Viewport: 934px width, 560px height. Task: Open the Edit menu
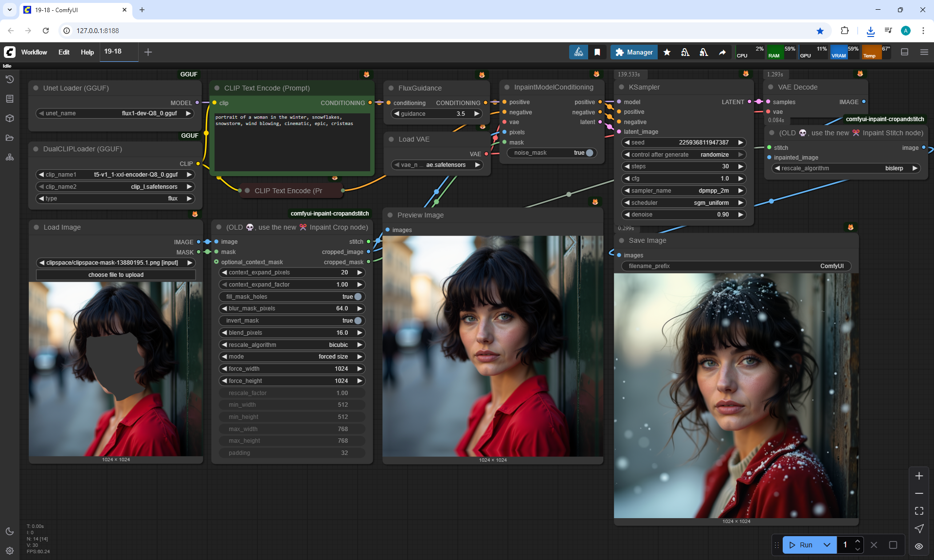coord(64,52)
